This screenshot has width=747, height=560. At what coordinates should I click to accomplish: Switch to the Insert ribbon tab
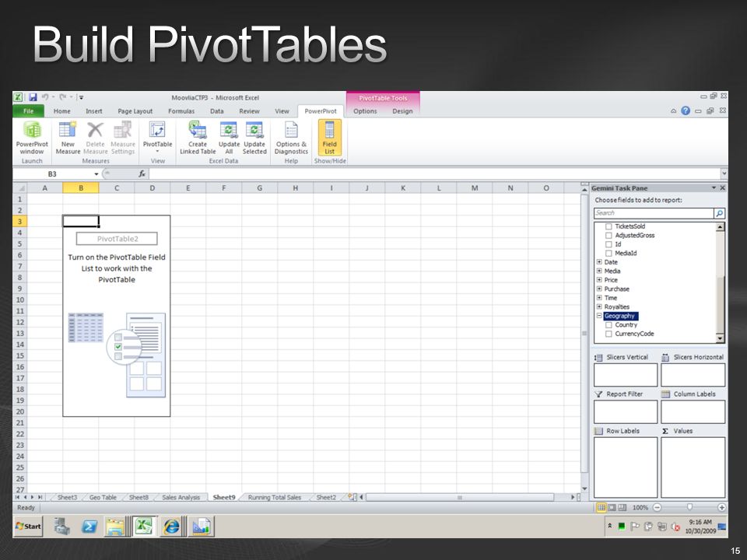(x=94, y=111)
